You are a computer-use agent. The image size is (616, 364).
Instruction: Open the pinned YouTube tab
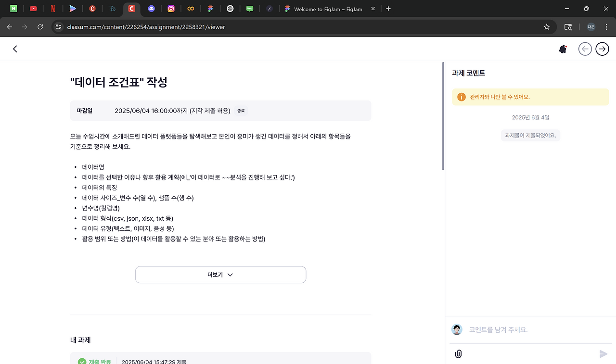tap(33, 8)
